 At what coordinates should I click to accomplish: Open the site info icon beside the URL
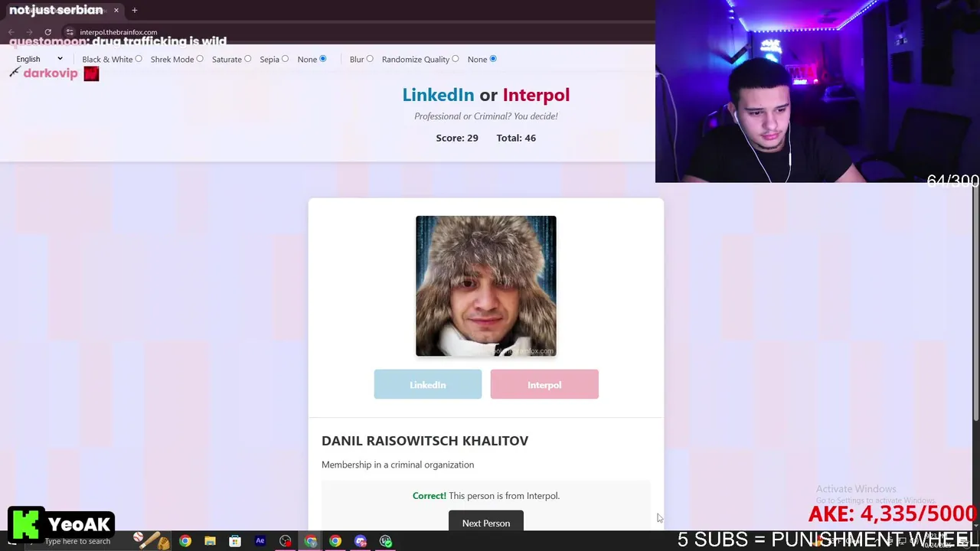(70, 32)
